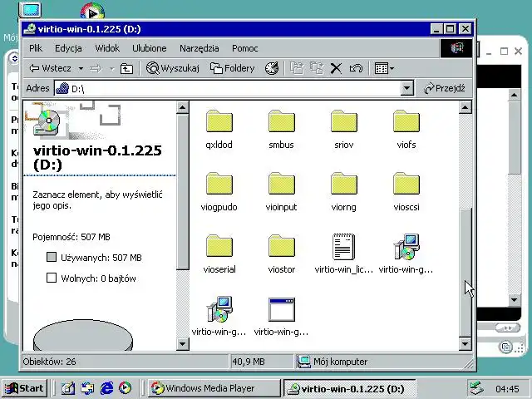
Task: Click the info pane scrollbar thumb
Action: [183, 192]
